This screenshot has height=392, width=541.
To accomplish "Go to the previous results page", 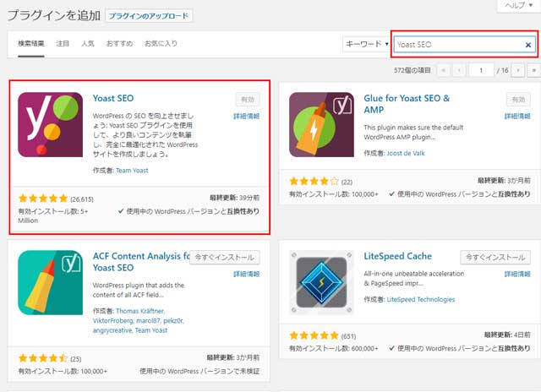I will click(459, 70).
